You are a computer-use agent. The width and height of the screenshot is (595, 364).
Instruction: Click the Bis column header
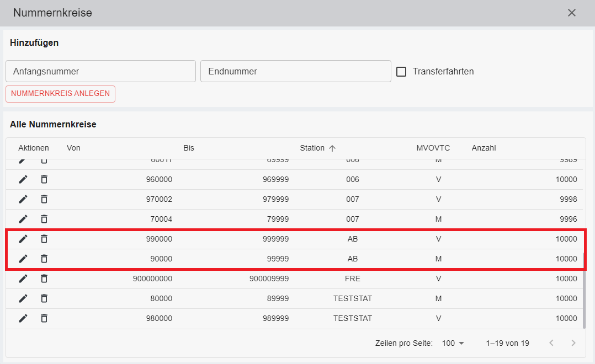[x=189, y=148]
